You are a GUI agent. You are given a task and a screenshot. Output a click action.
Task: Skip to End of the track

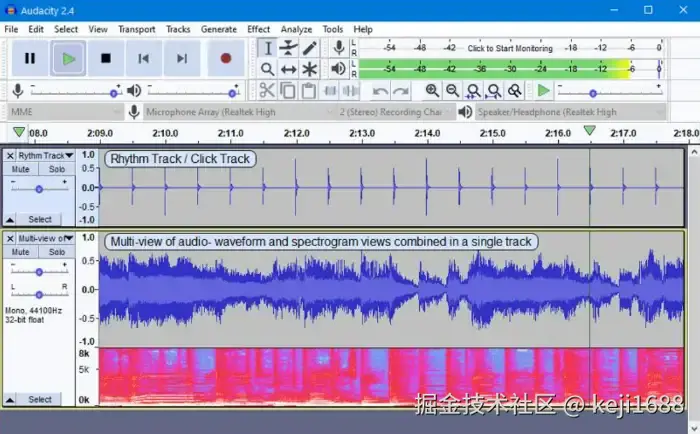pos(182,58)
